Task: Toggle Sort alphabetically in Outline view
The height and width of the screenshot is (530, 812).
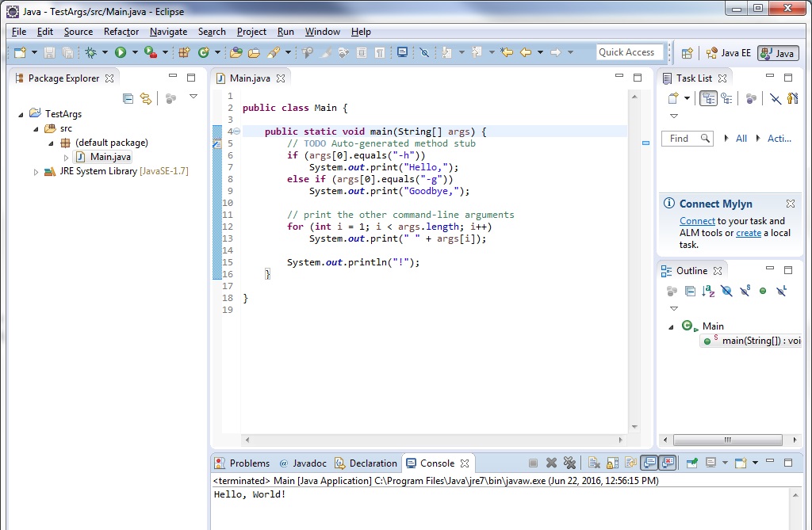Action: click(708, 292)
